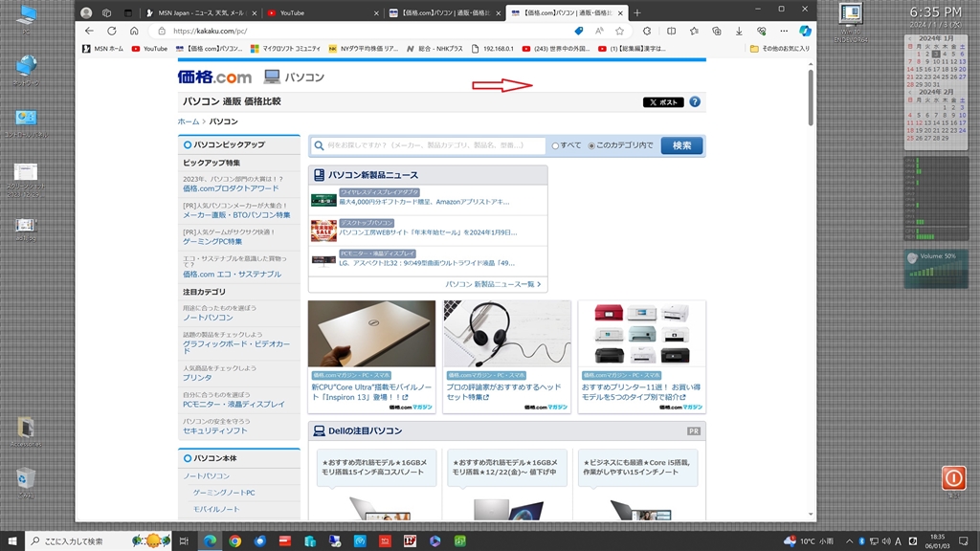Image resolution: width=980 pixels, height=551 pixels.
Task: View the site info lock icon
Action: coord(162,31)
